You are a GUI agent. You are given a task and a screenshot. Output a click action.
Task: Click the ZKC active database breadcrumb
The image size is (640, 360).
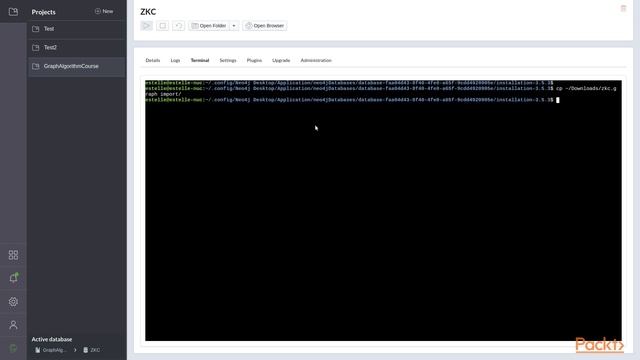pos(92,350)
